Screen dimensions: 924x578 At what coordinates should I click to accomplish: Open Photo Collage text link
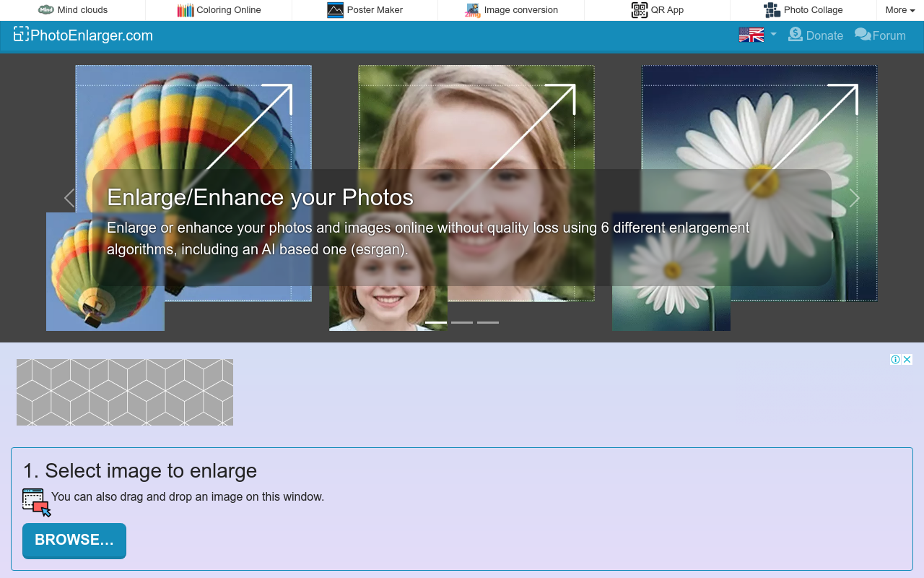coord(814,10)
